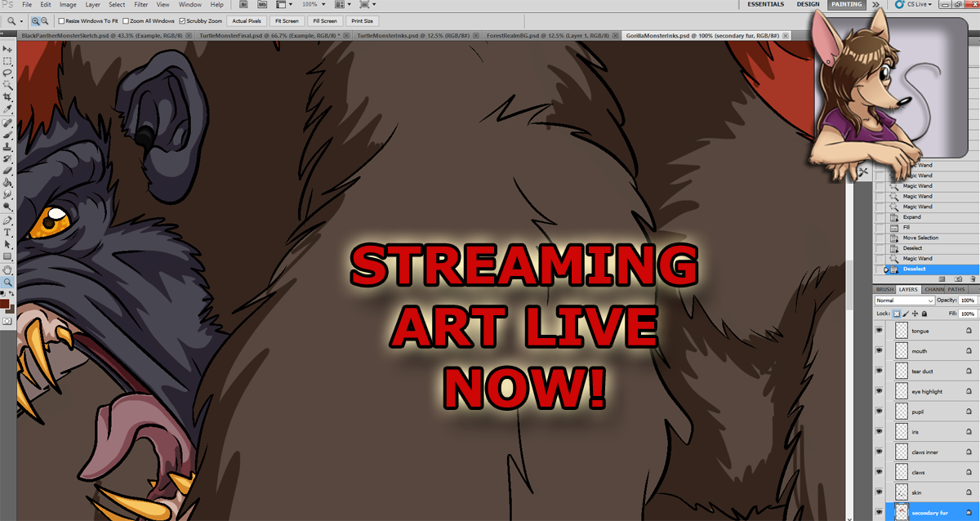Viewport: 980px width, 521px height.
Task: Select the Crop tool
Action: (7, 96)
